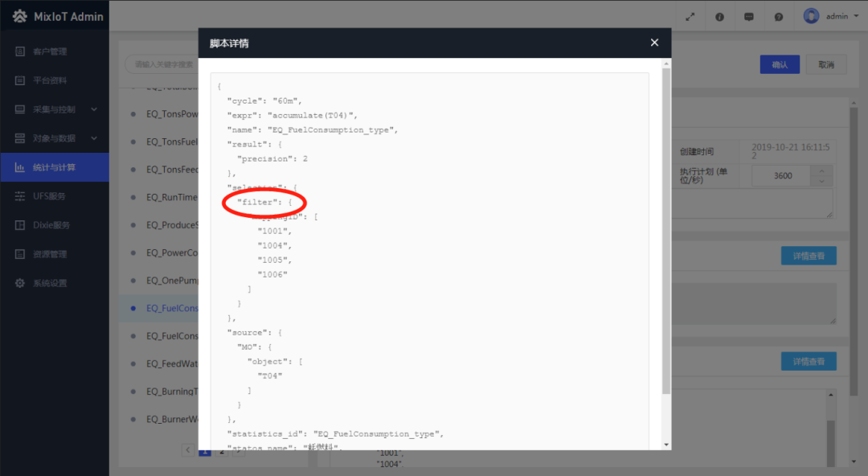This screenshot has width=868, height=476.
Task: Toggle fullscreen mode with expand arrows icon
Action: point(690,16)
